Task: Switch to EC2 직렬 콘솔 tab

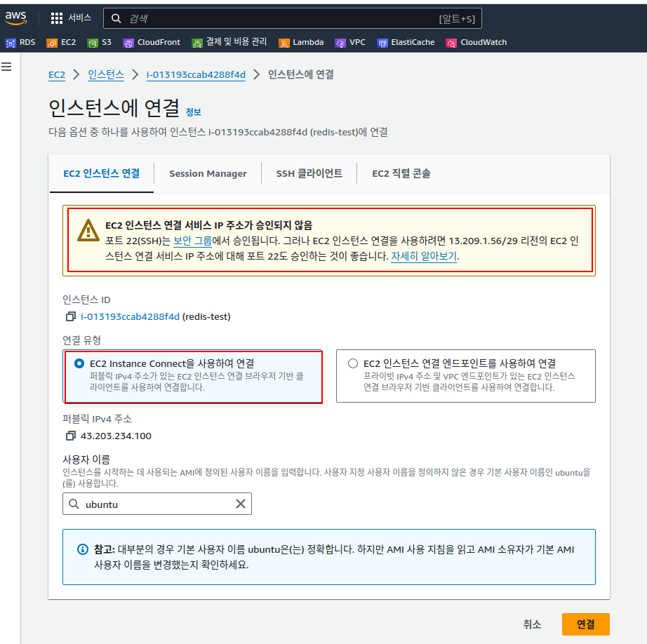Action: [401, 173]
